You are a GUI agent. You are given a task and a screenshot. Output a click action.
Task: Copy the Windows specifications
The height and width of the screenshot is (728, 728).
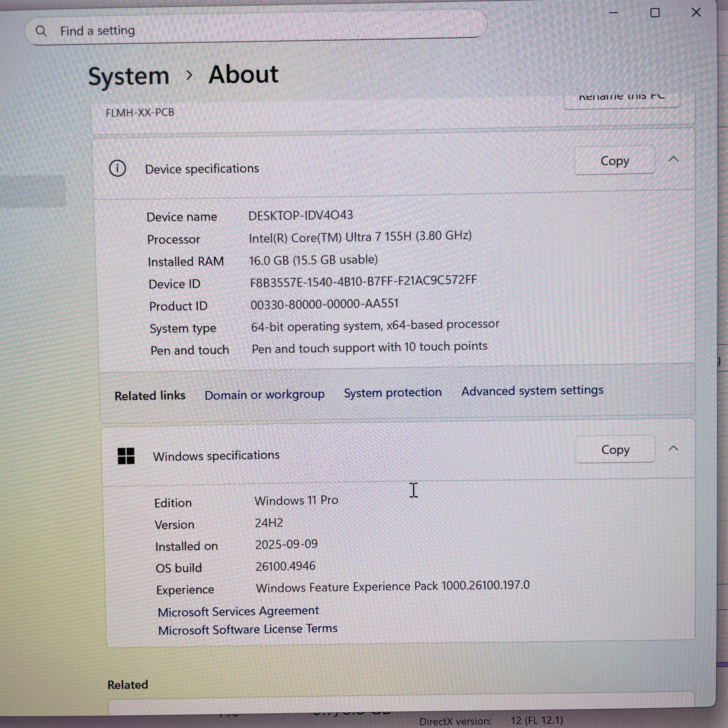click(615, 450)
